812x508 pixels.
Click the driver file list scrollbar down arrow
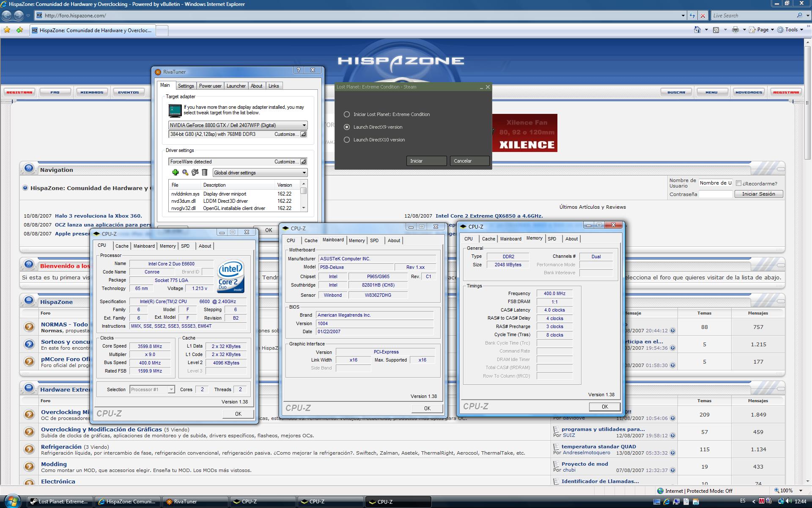(303, 208)
